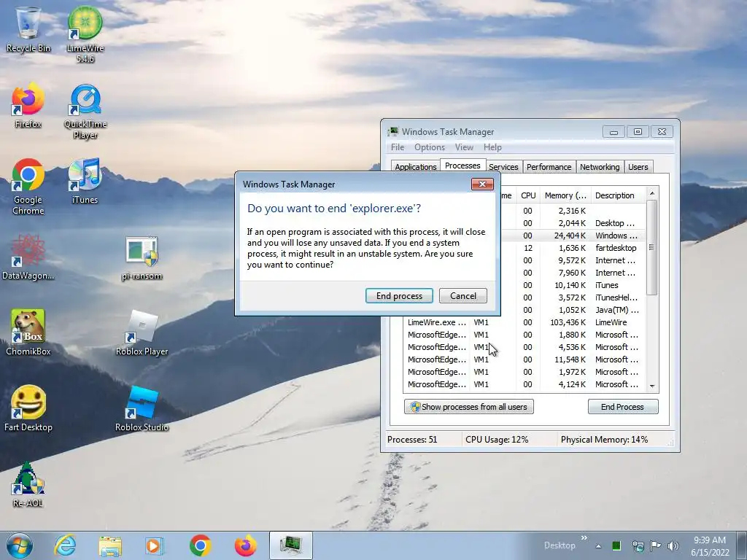747x560 pixels.
Task: Select the Roblox Player desktop shortcut
Action: (x=142, y=332)
